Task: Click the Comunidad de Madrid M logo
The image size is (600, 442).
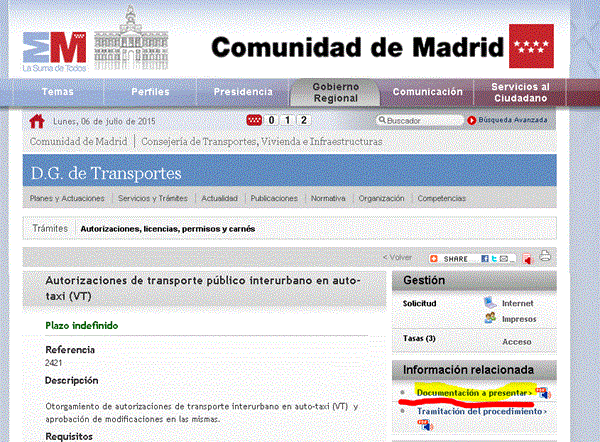Action: (x=54, y=52)
